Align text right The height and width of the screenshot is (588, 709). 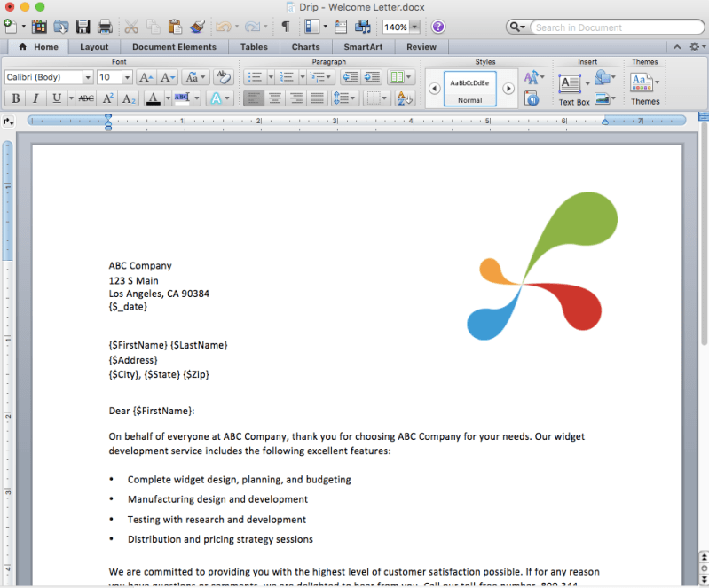296,98
